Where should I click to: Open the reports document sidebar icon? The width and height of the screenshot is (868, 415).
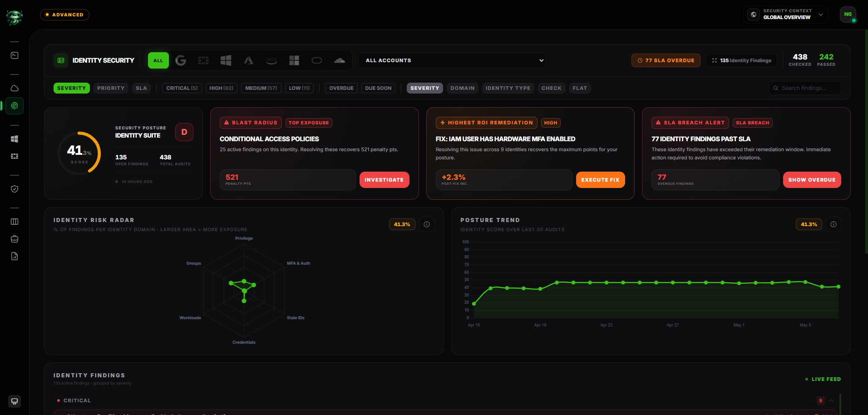click(x=15, y=256)
